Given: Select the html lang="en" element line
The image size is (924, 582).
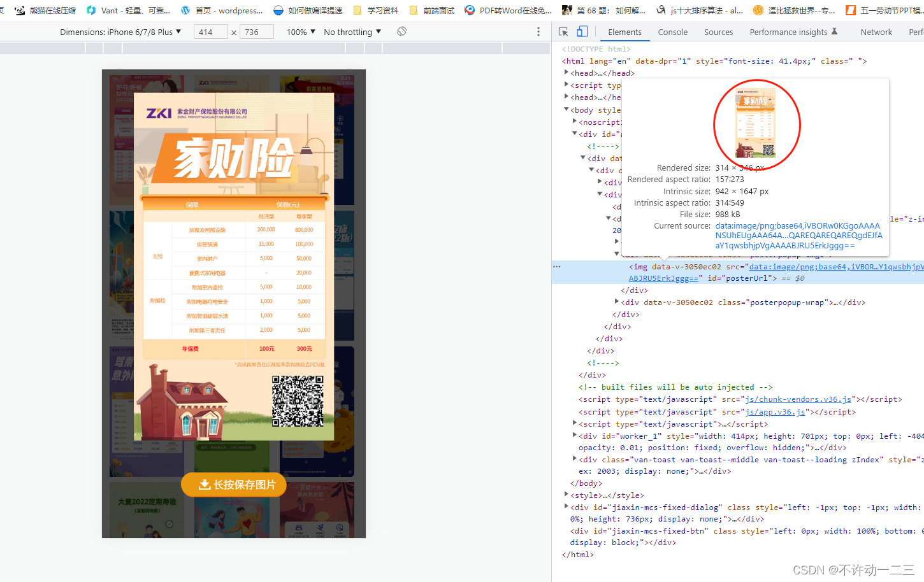Looking at the screenshot, I should click(x=714, y=61).
